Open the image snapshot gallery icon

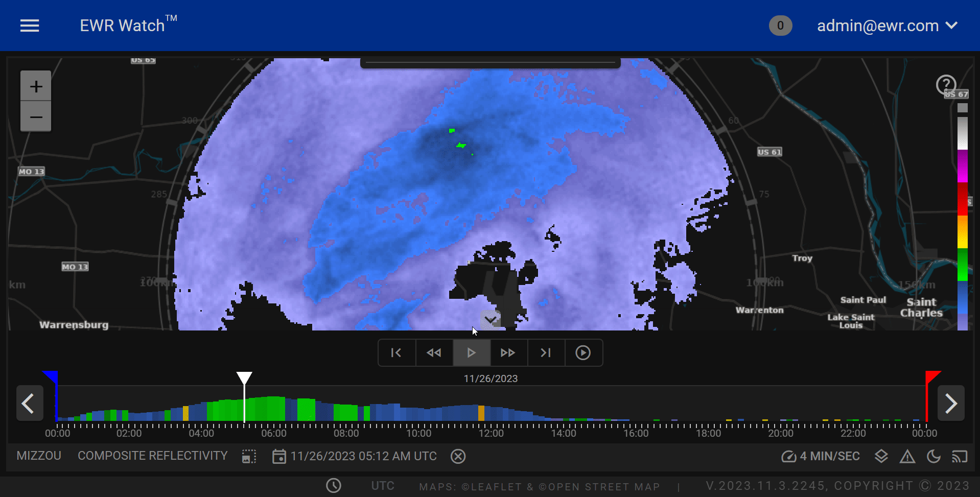[249, 456]
